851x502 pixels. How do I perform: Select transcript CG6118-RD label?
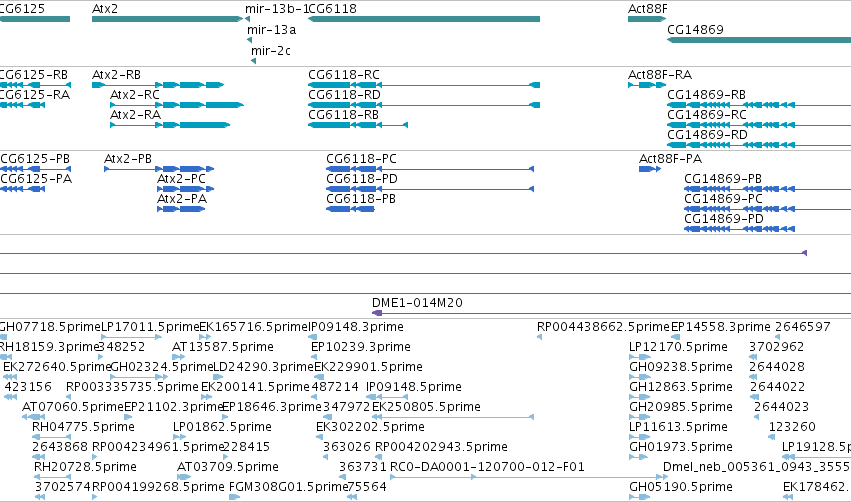pos(345,94)
